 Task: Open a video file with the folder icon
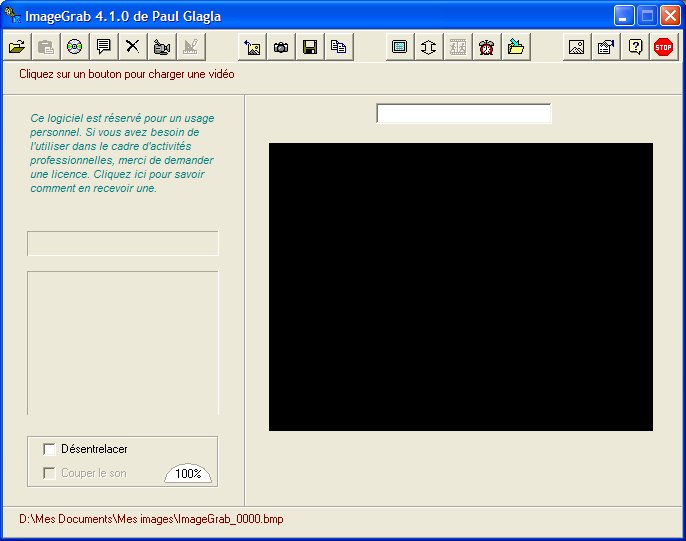(17, 46)
